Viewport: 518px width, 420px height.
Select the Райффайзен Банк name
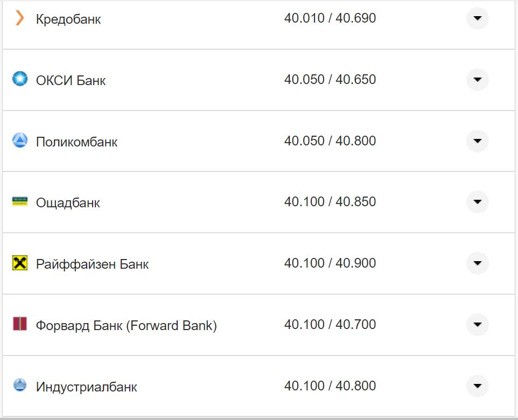tap(92, 264)
